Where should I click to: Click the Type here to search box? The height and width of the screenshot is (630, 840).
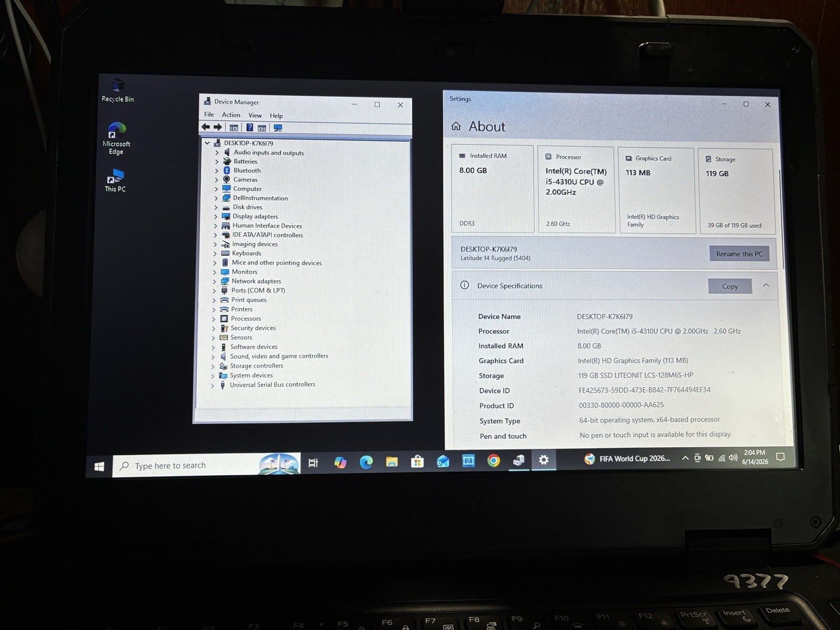(206, 465)
